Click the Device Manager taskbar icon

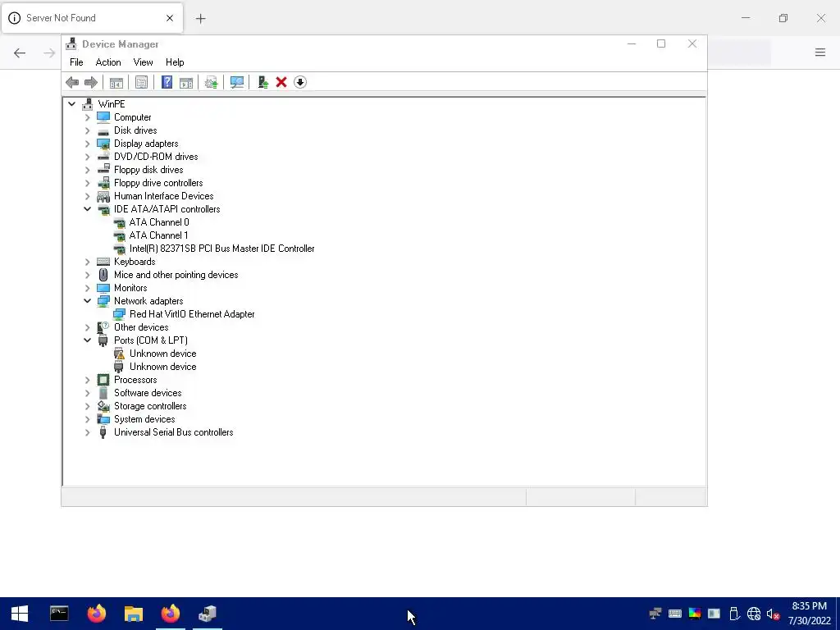tap(208, 614)
